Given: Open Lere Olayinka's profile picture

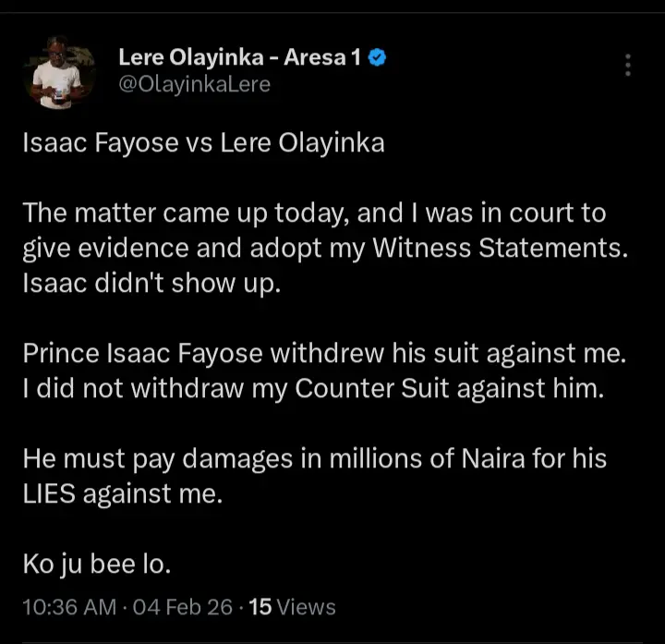Looking at the screenshot, I should [x=59, y=73].
